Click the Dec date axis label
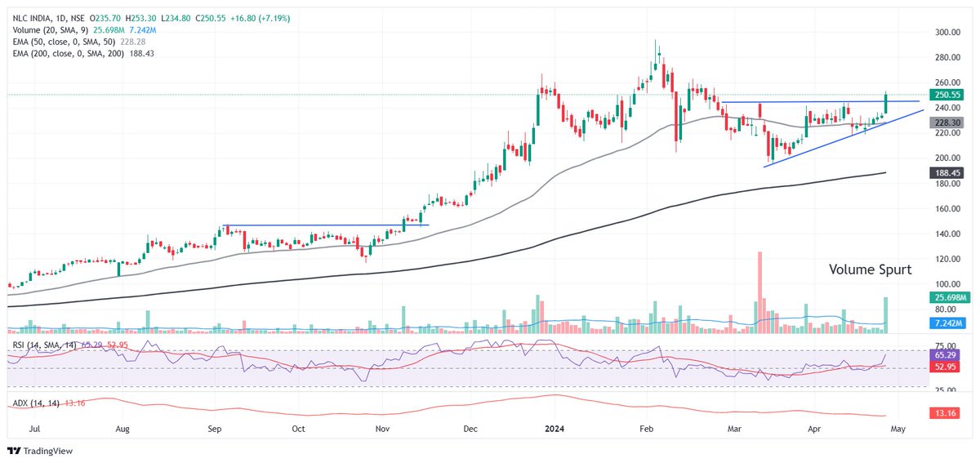 [x=469, y=429]
